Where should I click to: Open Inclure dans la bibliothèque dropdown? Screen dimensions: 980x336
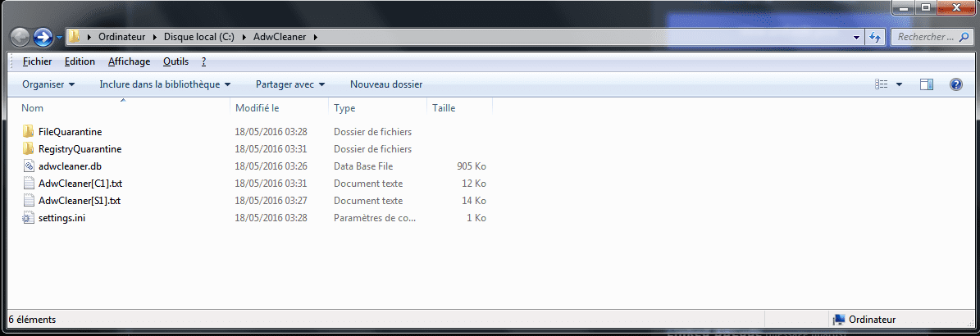tap(165, 84)
